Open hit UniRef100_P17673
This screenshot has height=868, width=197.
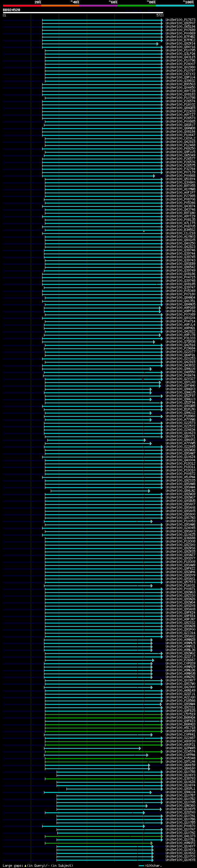click(x=180, y=20)
